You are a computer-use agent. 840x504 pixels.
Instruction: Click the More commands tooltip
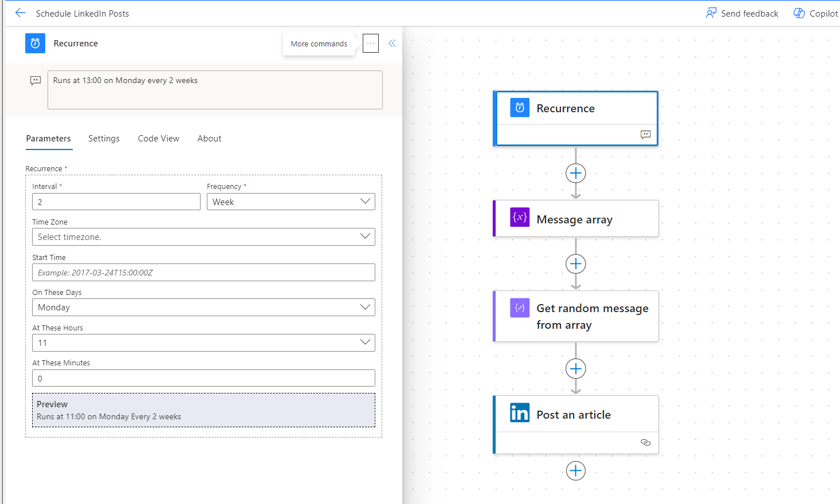[x=319, y=44]
